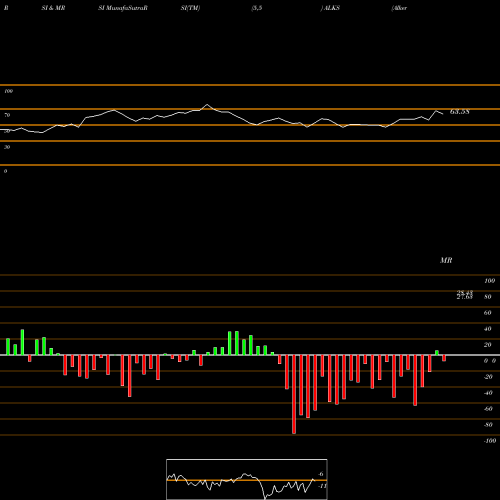500x500 pixels.
Task: Click the RSI scale label 30
Action: pos(7,147)
